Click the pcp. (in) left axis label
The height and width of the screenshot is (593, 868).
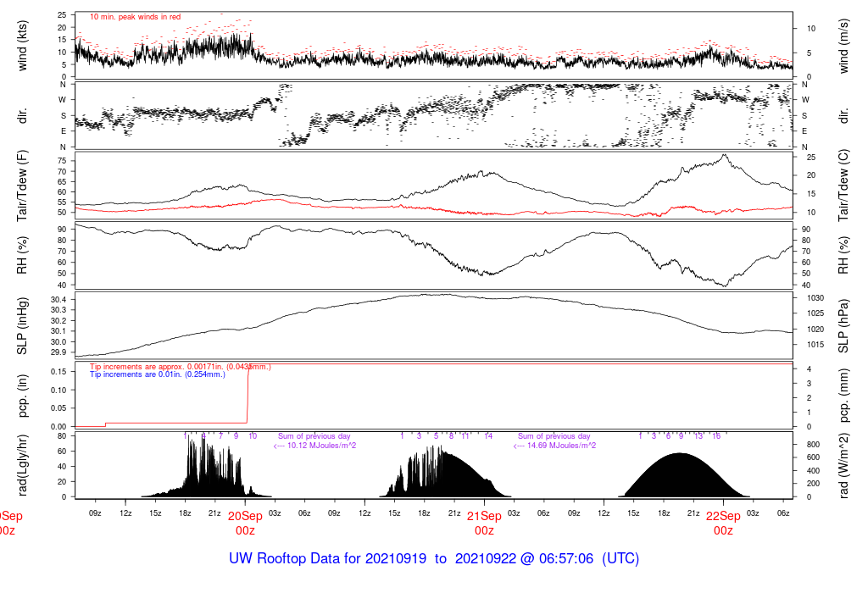point(22,396)
